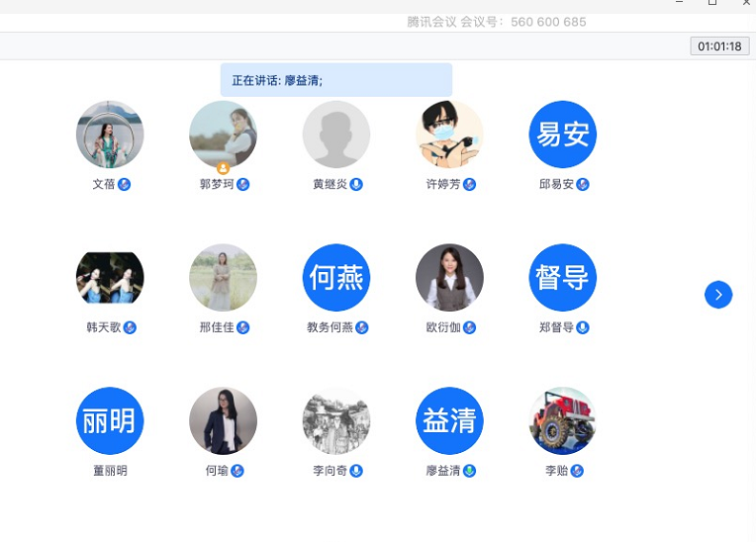Click the muted mic icon beside 文蓓
756x542 pixels.
pyautogui.click(x=124, y=185)
